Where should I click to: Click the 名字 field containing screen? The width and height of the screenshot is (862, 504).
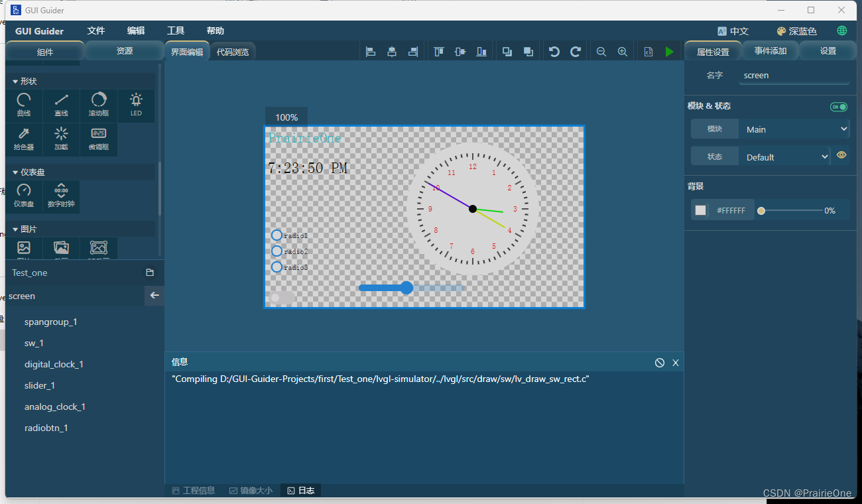point(794,76)
